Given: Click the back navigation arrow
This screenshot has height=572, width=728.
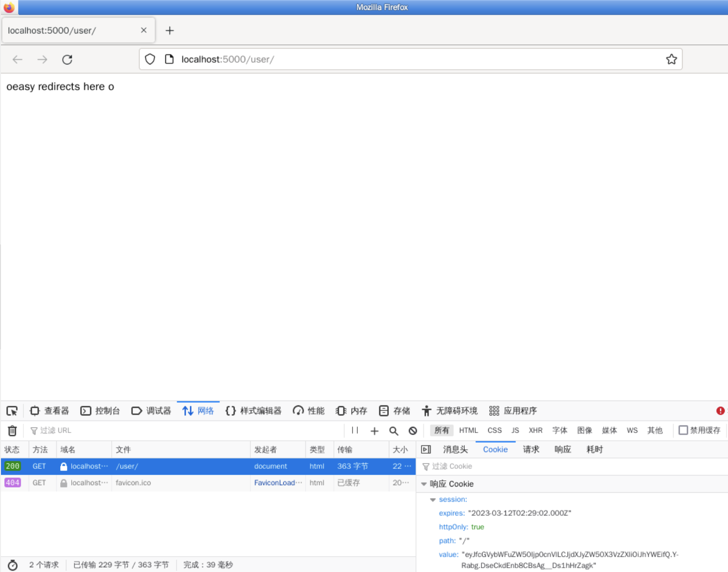Looking at the screenshot, I should click(18, 59).
